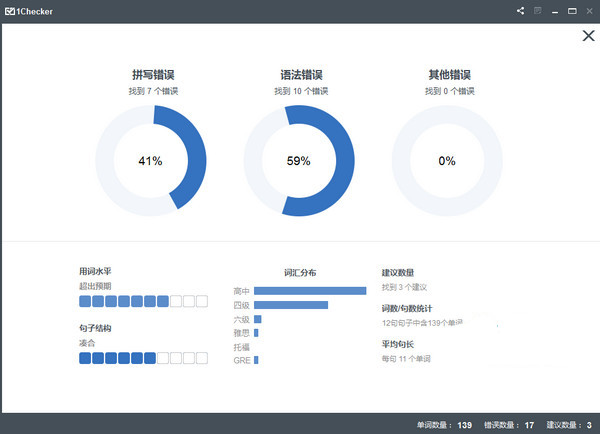Screen dimensions: 600x434
Task: Click the 41% spelling errors donut chart
Action: (151, 161)
